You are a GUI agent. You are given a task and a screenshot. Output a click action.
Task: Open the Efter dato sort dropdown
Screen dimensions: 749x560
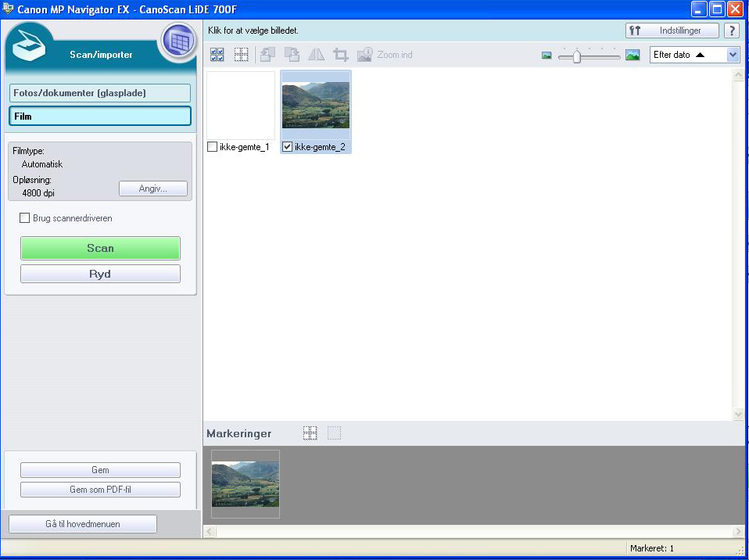point(694,55)
